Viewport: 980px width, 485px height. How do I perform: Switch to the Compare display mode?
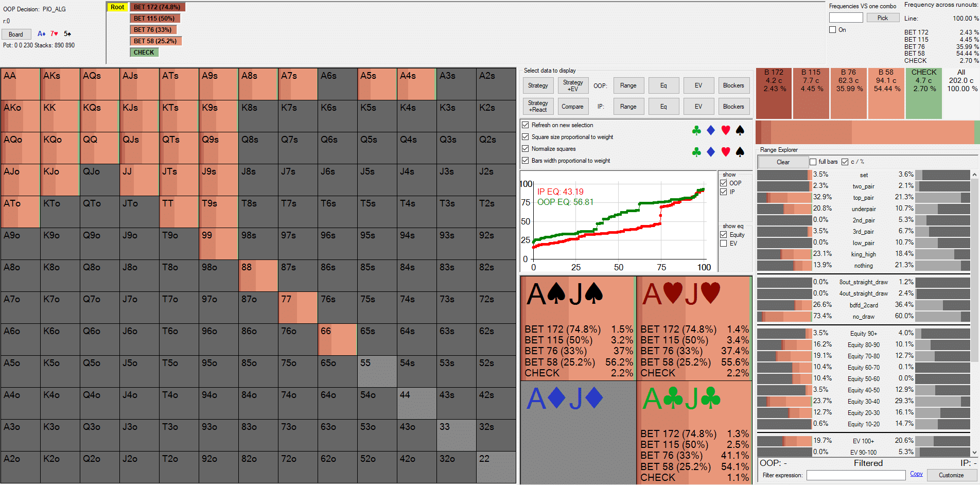572,107
